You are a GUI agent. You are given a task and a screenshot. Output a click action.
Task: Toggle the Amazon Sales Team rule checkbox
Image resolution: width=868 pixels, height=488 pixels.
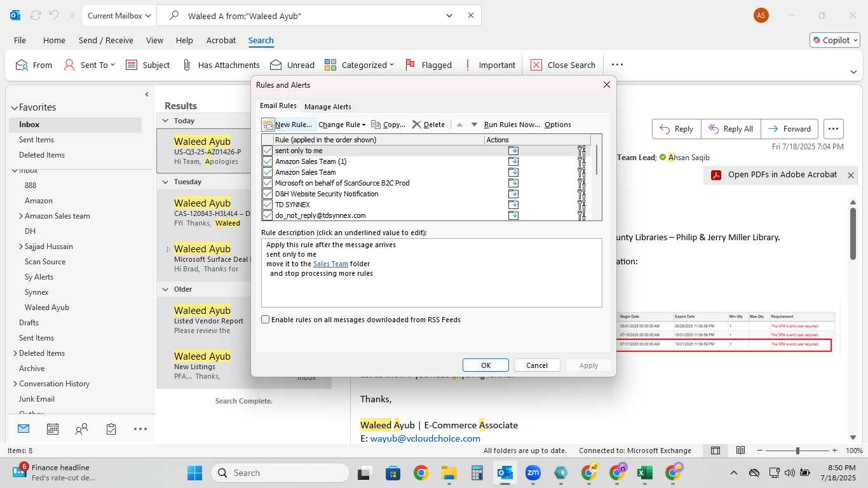[x=268, y=172]
